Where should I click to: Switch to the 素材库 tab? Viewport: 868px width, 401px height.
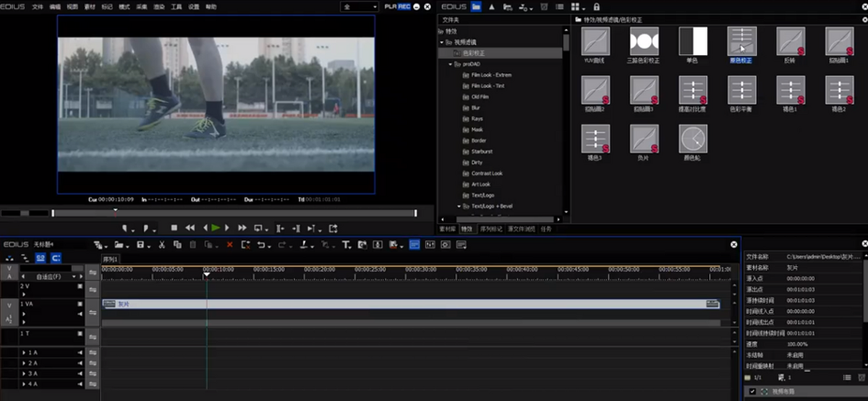(447, 229)
